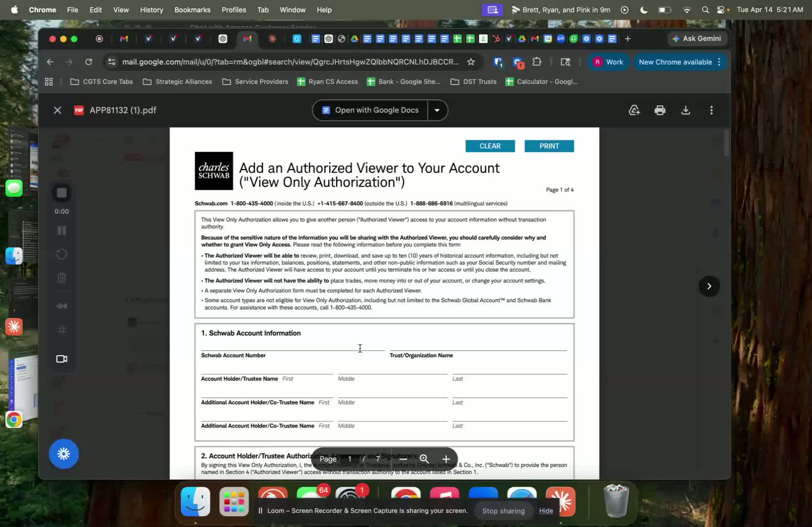Restart the Loom recording with circular arrow
The image size is (812, 527).
[62, 254]
